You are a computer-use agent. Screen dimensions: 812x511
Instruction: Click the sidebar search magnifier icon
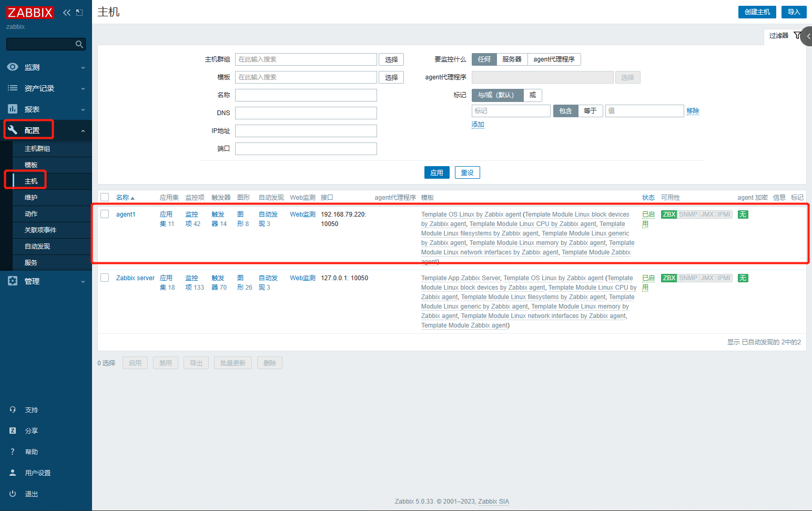tap(79, 44)
